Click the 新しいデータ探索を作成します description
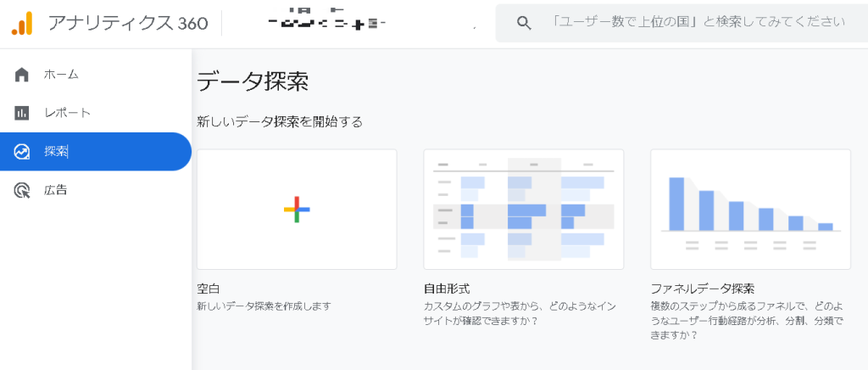Viewport: 868px width, 370px height. click(264, 306)
